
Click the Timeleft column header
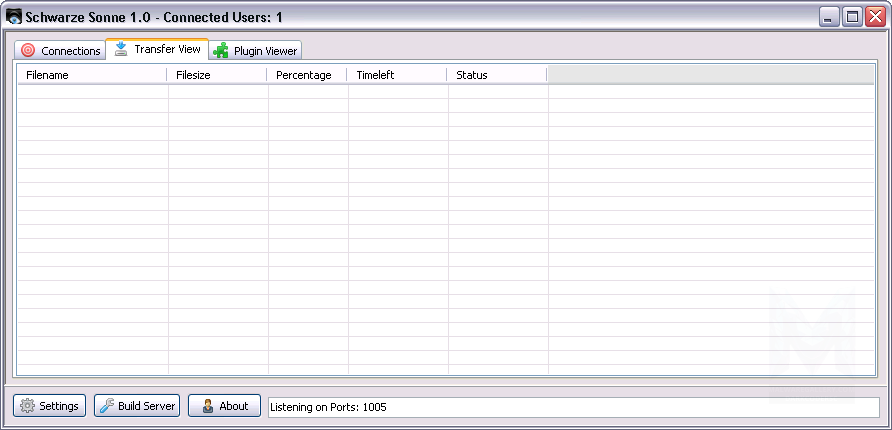[397, 75]
